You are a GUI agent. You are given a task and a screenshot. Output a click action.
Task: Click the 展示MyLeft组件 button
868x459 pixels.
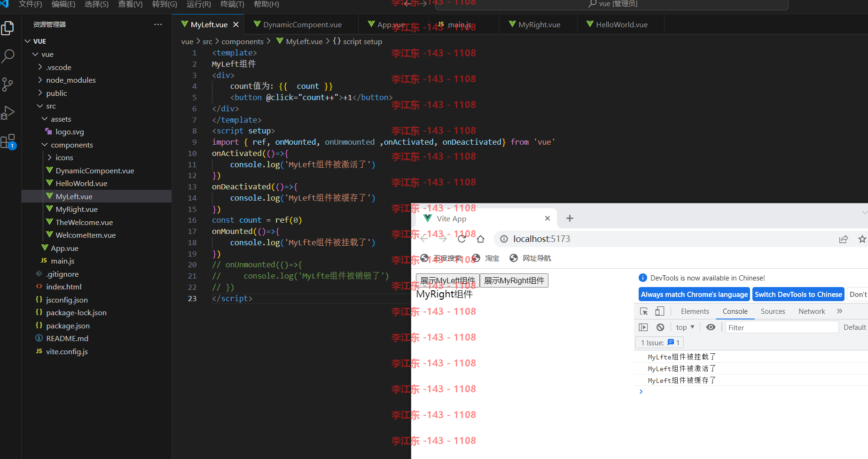(x=447, y=280)
